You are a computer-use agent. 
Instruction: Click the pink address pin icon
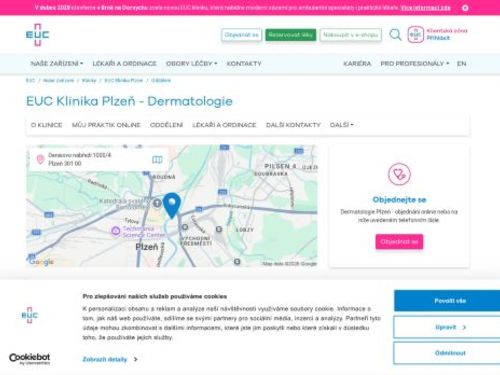pyautogui.click(x=40, y=159)
